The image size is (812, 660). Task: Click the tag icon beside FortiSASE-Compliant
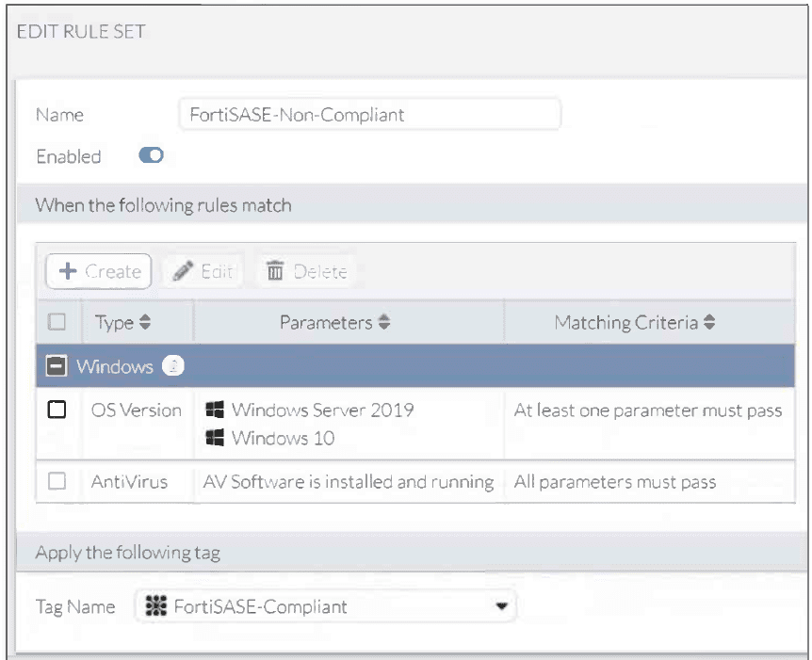[155, 605]
